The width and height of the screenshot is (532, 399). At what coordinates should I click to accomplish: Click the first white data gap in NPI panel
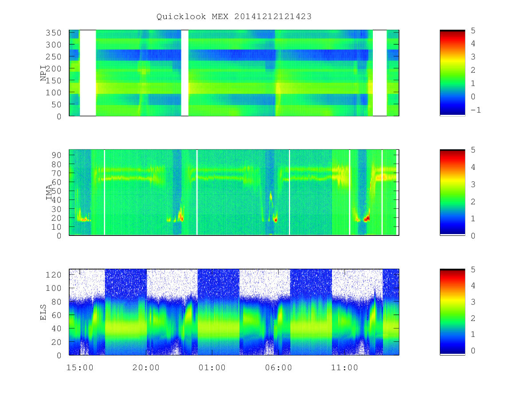[x=88, y=73]
